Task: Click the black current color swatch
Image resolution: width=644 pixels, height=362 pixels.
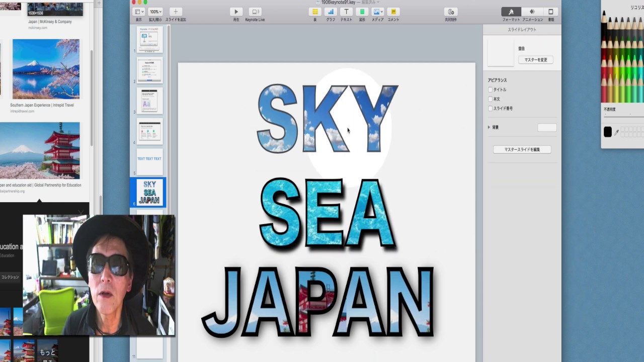Action: 608,132
